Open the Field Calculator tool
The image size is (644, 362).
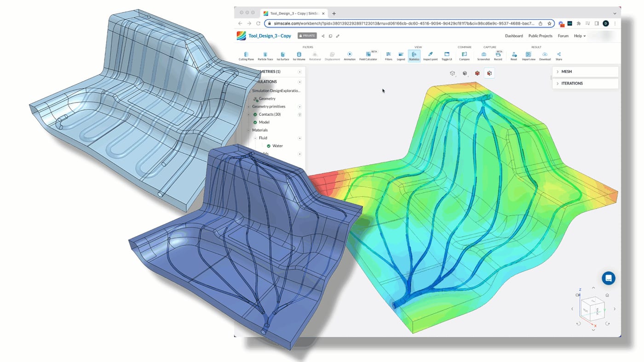point(368,56)
